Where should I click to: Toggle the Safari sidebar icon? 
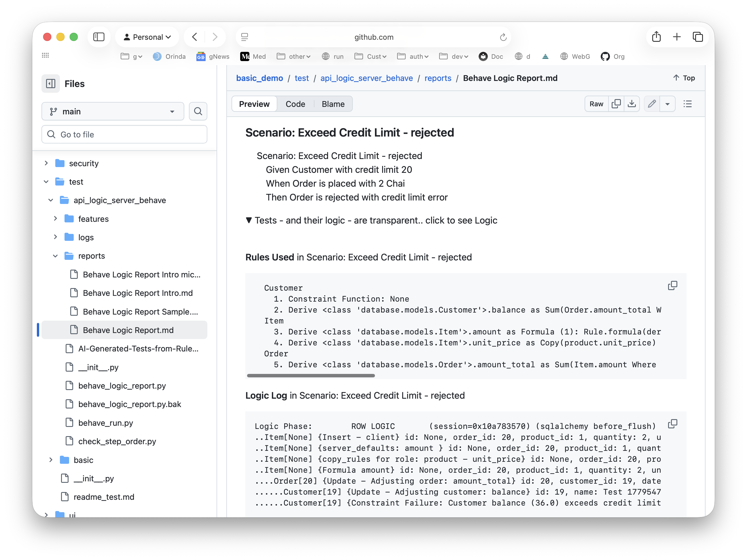(x=98, y=37)
